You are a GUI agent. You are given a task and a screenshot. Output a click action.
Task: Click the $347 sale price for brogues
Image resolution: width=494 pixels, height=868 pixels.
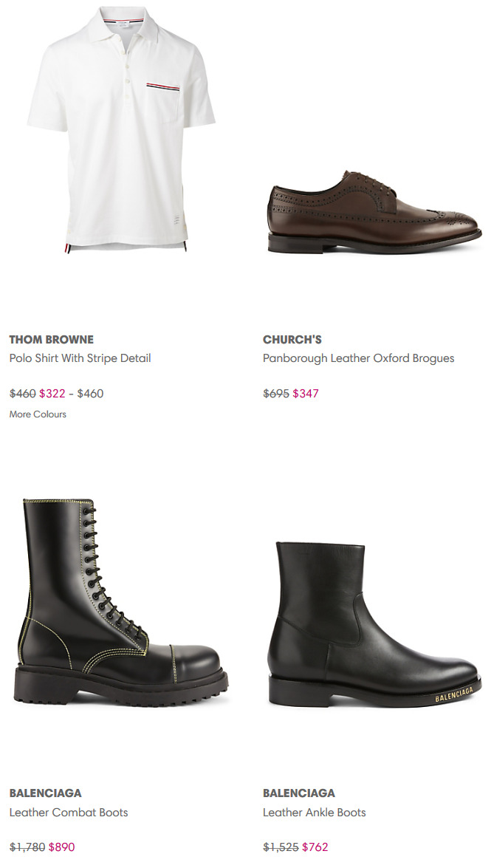pyautogui.click(x=306, y=394)
